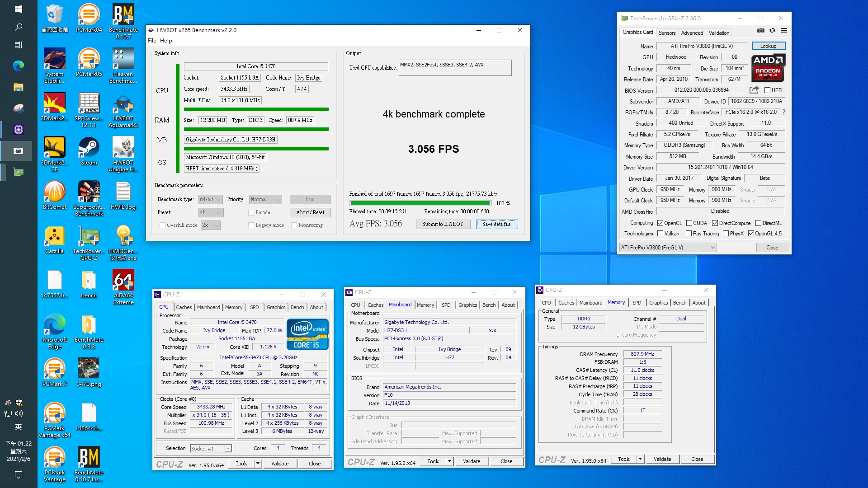The image size is (868, 488).
Task: Toggle DirectML checkbox in GPU-Z
Action: click(x=758, y=223)
